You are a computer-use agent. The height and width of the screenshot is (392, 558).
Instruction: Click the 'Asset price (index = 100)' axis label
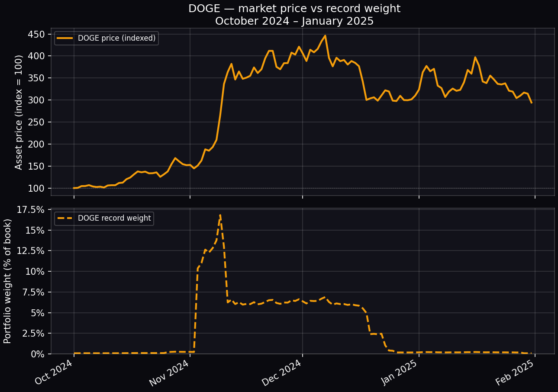click(x=19, y=112)
